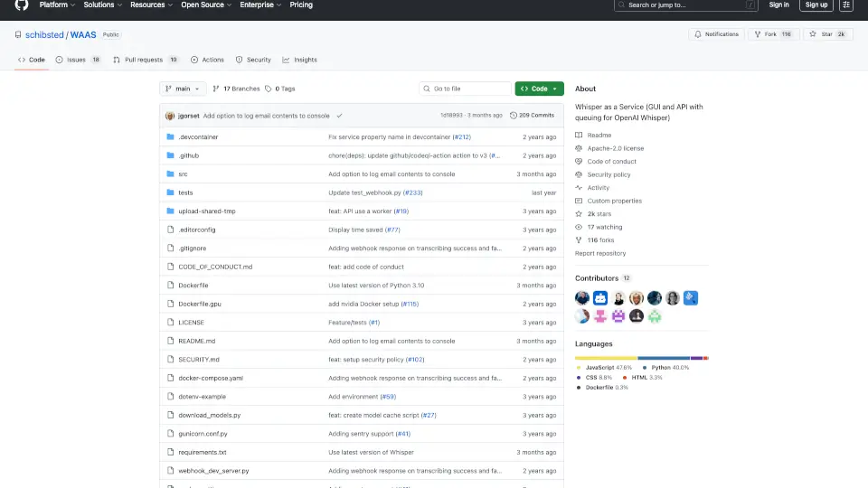Open commit hash 1d18993

coord(451,116)
